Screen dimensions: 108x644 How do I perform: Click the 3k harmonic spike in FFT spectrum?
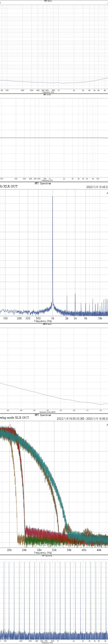(75, 303)
